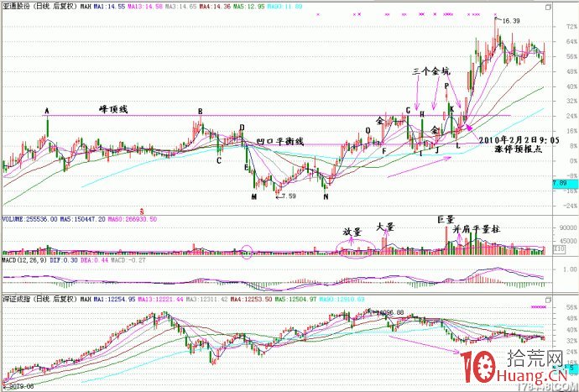579x392 pixels.
Task: Click the 7.59 low price marker
Action: [x=289, y=196]
